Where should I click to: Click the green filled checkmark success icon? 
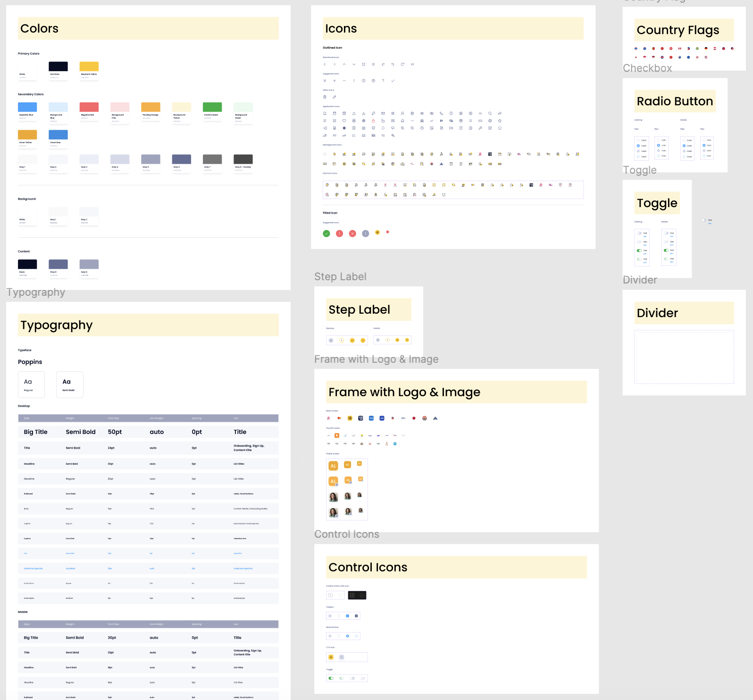(326, 233)
